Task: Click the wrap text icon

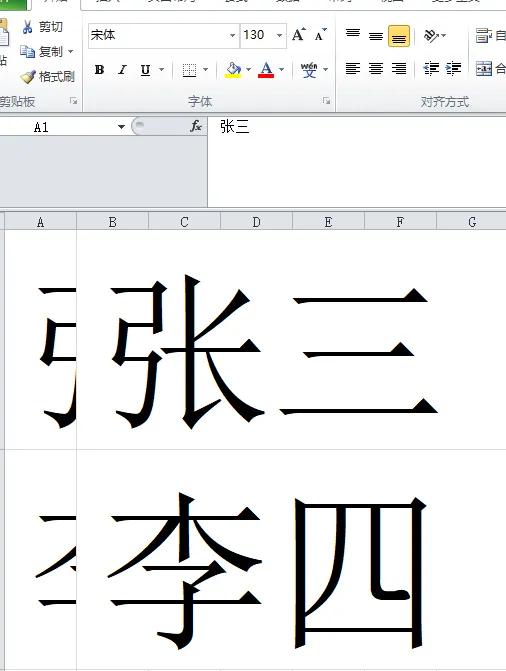Action: coord(484,36)
